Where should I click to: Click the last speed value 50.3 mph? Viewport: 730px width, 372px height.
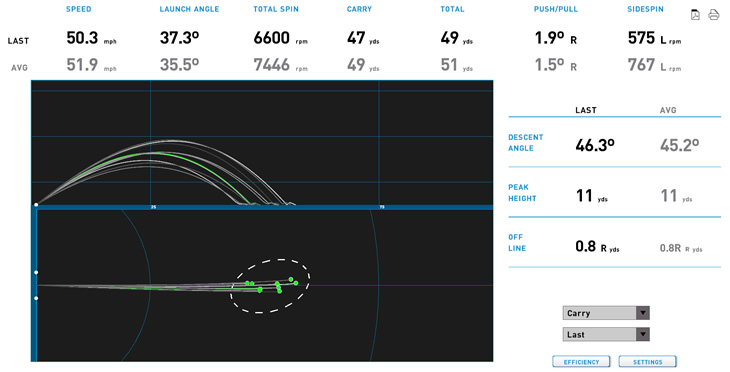[x=91, y=38]
